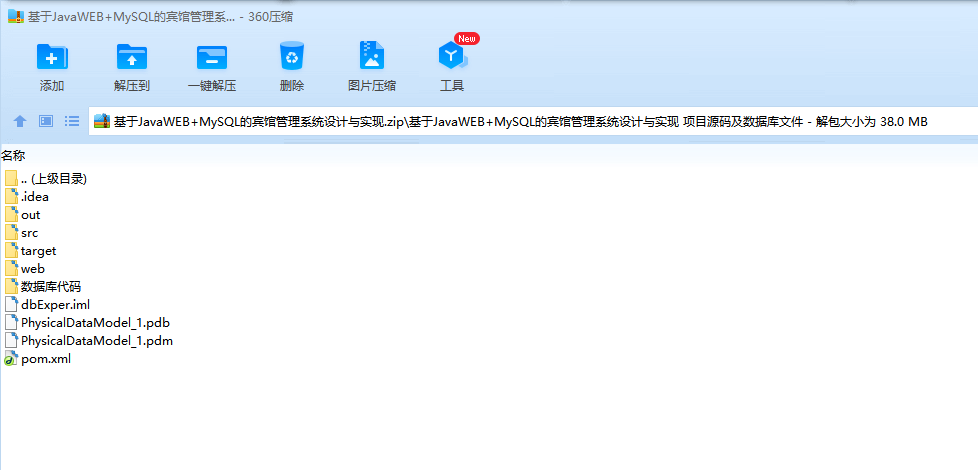This screenshot has height=470, width=978.
Task: Click the web folder icon
Action: point(11,269)
